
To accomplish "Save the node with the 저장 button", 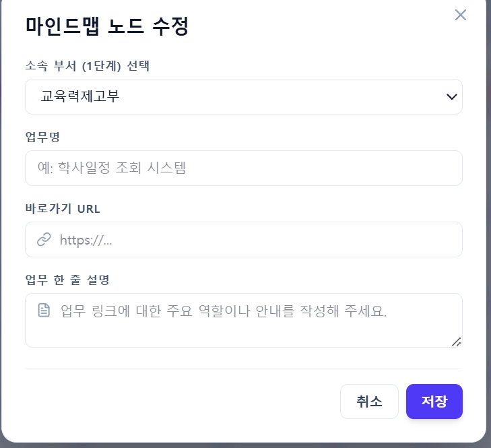I will point(434,402).
